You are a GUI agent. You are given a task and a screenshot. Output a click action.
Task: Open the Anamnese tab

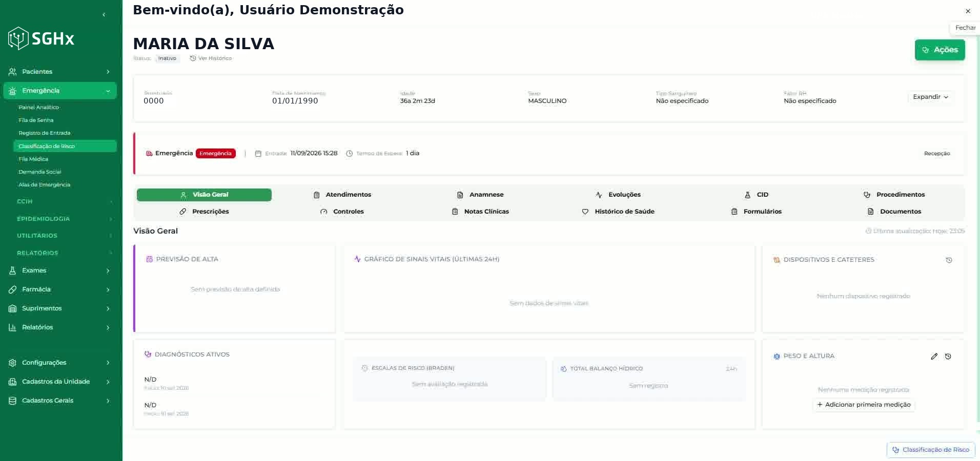(x=480, y=195)
